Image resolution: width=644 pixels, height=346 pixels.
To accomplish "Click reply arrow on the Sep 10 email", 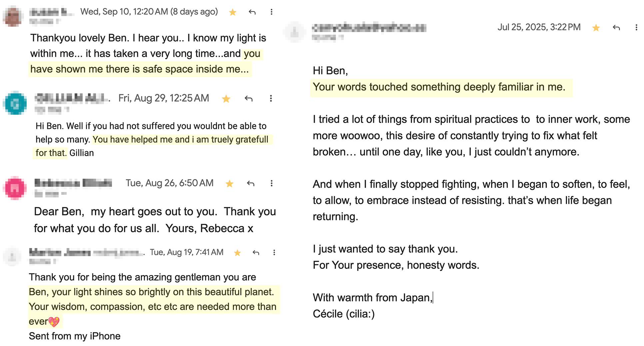I will [252, 12].
